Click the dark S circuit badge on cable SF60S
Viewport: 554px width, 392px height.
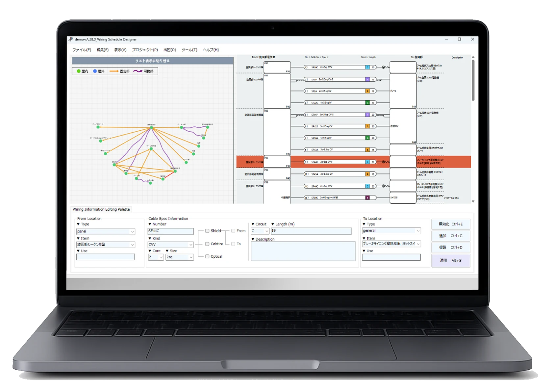367,198
